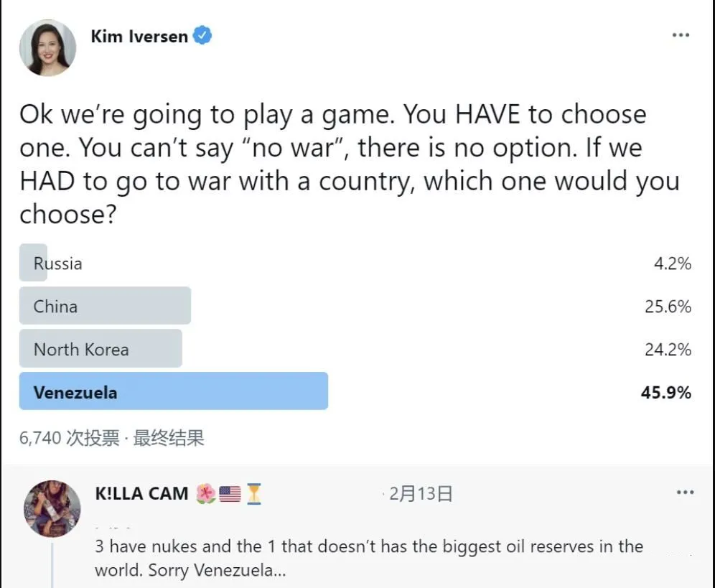This screenshot has width=715, height=588.
Task: Click the blue verified badge beside Kim Iversen
Action: click(x=203, y=36)
